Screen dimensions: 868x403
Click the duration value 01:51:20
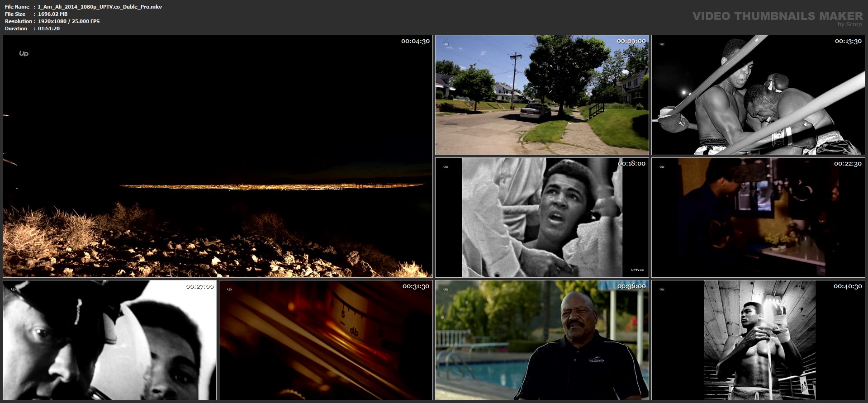49,28
